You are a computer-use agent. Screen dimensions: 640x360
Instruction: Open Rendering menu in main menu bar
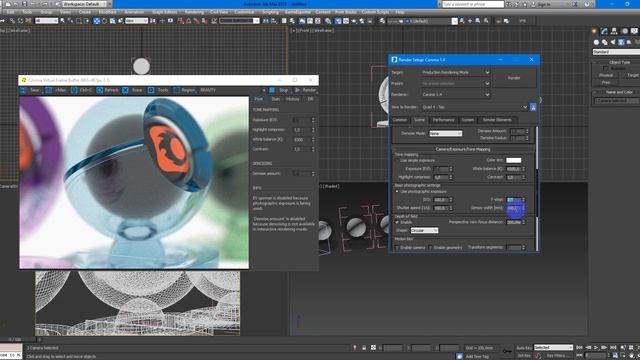point(194,12)
